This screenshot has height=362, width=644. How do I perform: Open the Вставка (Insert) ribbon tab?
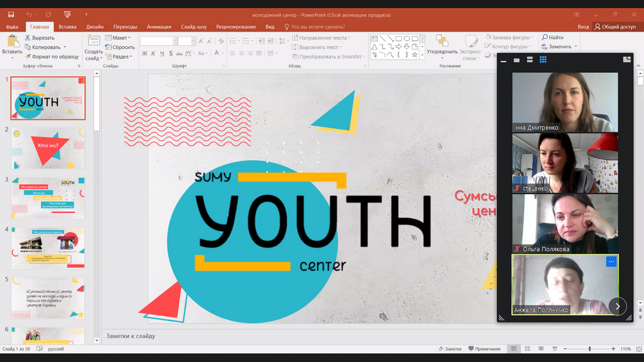(67, 27)
